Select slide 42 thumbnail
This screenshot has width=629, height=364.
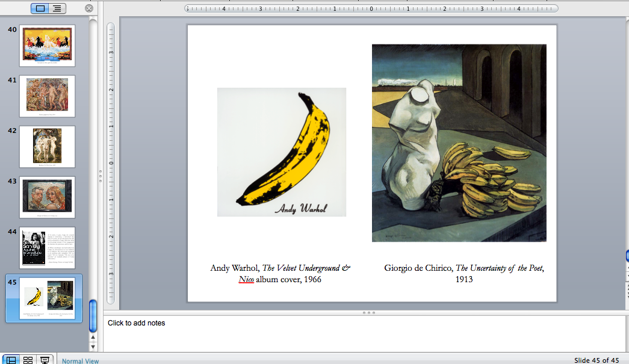tap(48, 147)
